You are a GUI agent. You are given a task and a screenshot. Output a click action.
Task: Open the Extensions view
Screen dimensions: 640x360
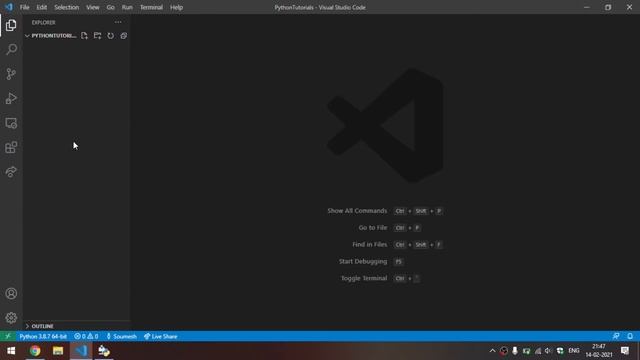11,147
